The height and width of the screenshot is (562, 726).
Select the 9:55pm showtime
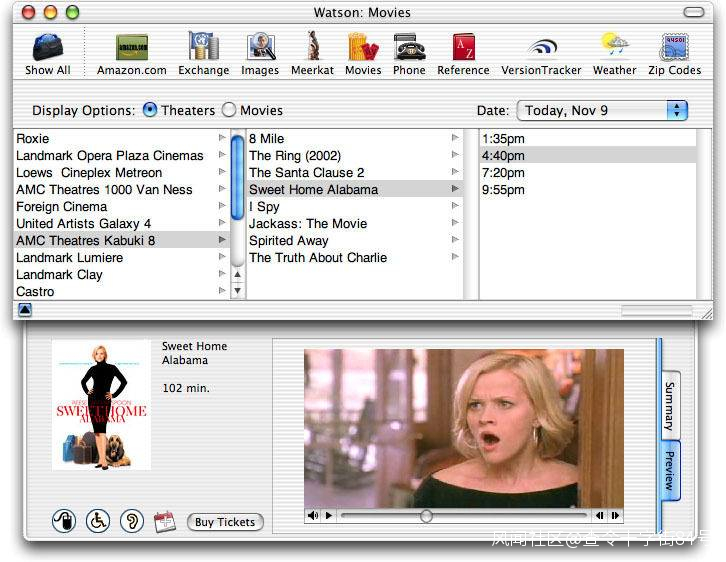(x=588, y=189)
